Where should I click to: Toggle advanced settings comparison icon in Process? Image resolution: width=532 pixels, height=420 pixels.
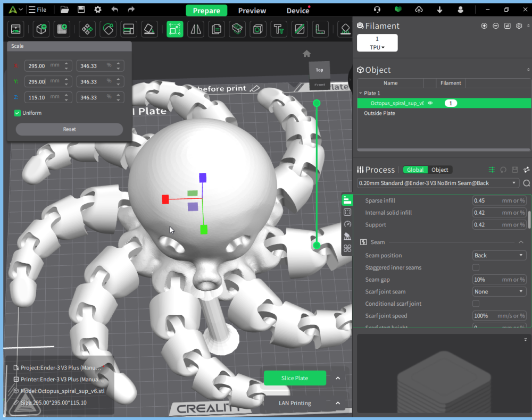492,170
